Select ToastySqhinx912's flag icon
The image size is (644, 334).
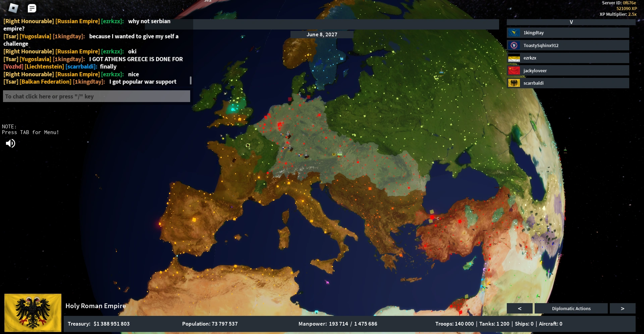(x=514, y=45)
